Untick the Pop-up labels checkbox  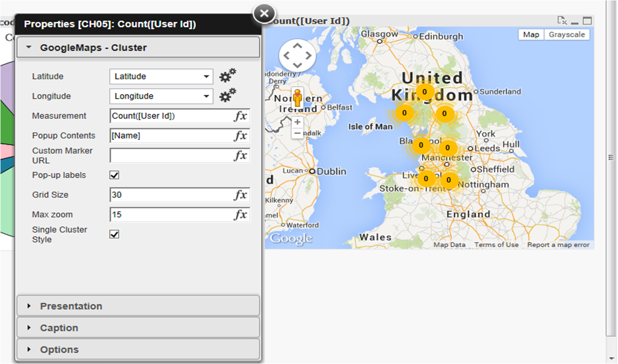pyautogui.click(x=114, y=175)
